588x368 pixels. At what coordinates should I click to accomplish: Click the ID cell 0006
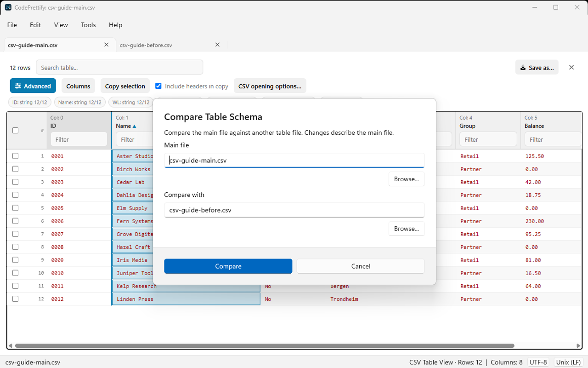click(57, 221)
